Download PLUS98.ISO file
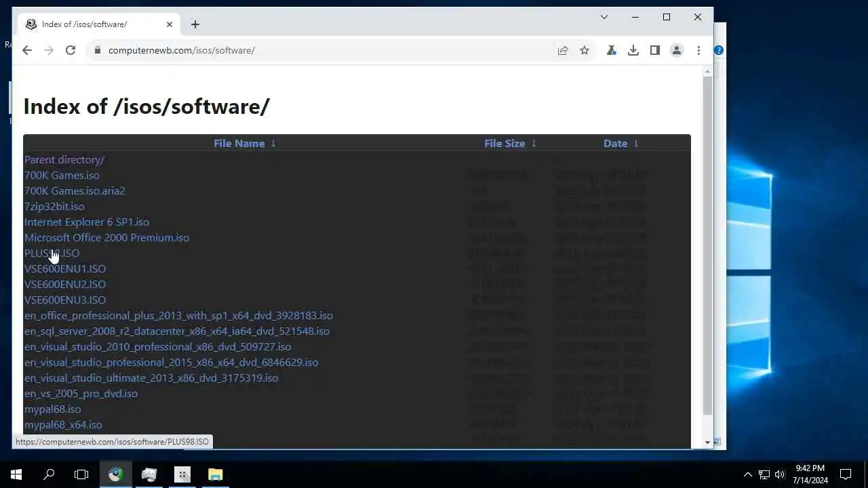868x488 pixels. click(52, 253)
